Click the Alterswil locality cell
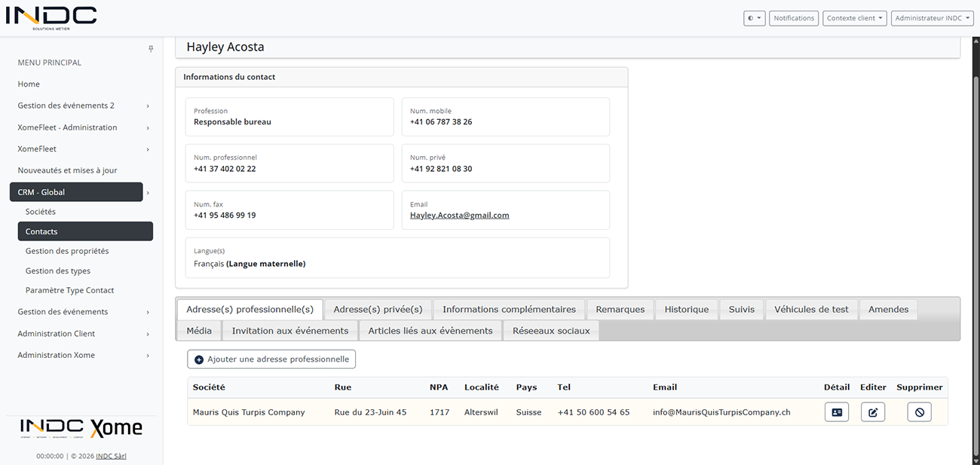The image size is (980, 465). click(x=481, y=412)
